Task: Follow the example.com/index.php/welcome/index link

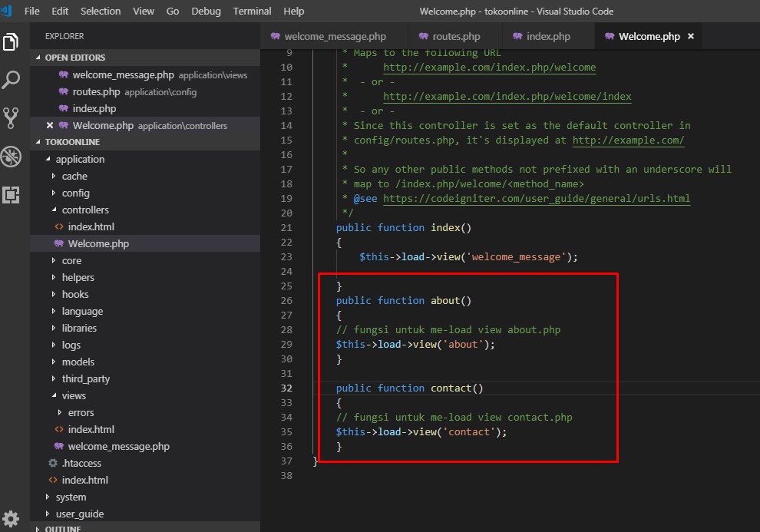Action: pyautogui.click(x=507, y=97)
